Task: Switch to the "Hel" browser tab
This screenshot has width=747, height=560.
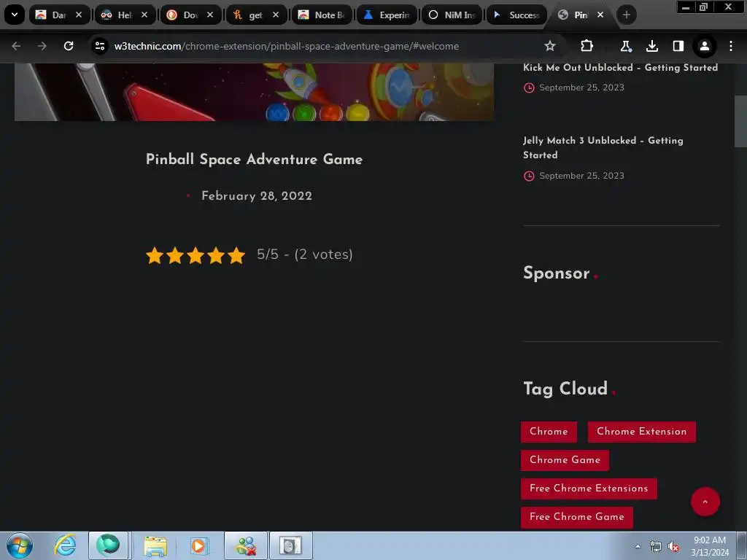Action: tap(125, 15)
